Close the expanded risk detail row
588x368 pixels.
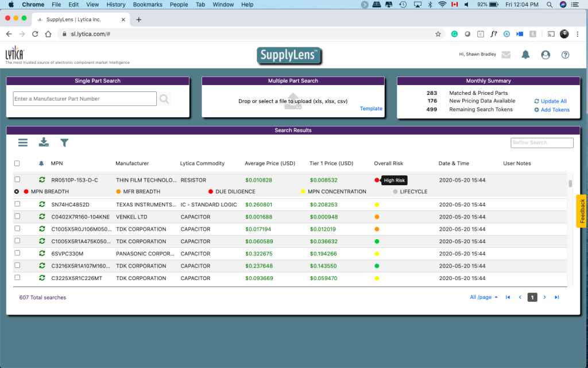(17, 191)
